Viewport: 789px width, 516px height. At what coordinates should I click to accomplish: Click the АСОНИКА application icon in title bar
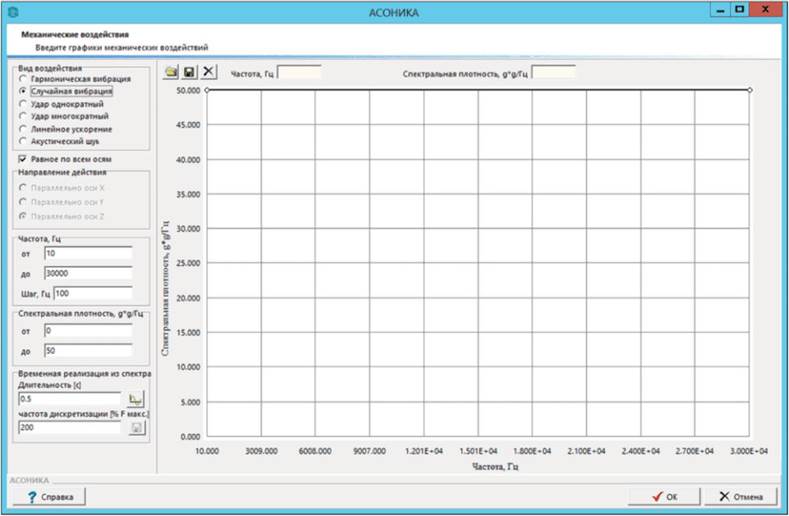click(12, 11)
